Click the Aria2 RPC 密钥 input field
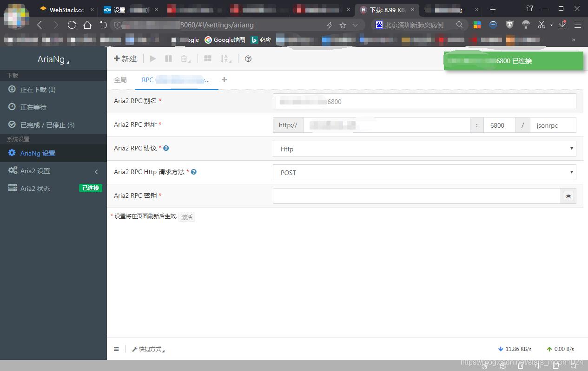The width and height of the screenshot is (588, 371). tap(416, 195)
